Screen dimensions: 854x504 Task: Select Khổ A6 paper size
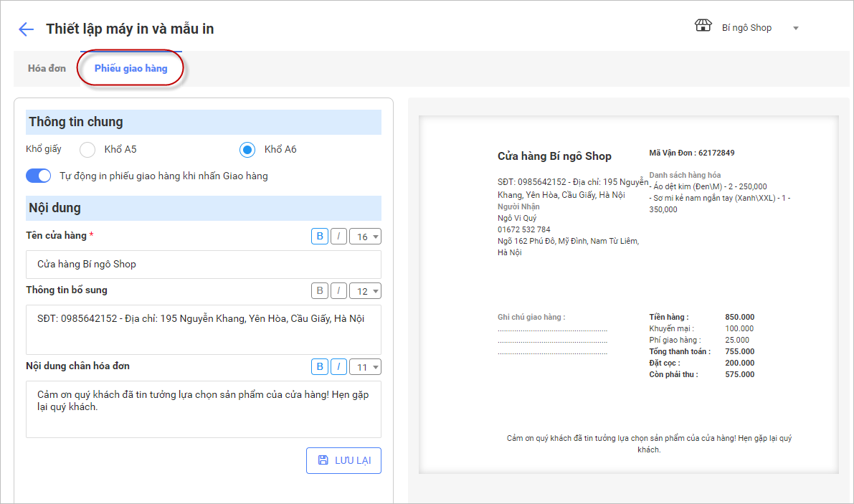pyautogui.click(x=247, y=150)
